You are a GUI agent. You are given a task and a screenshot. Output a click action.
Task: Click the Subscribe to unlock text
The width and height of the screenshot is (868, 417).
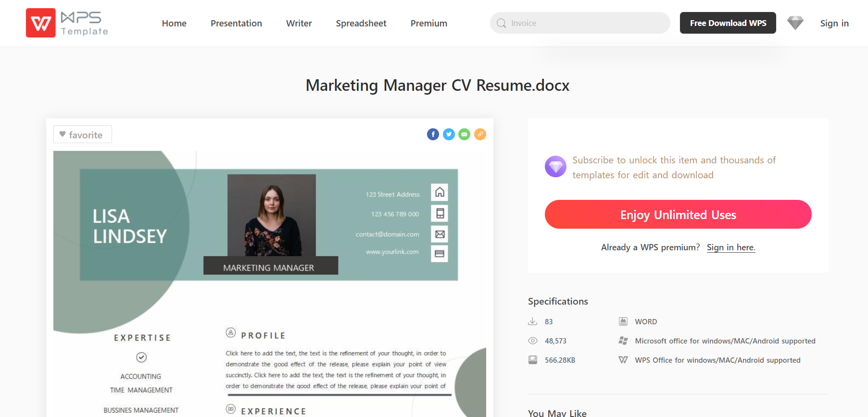pos(674,167)
